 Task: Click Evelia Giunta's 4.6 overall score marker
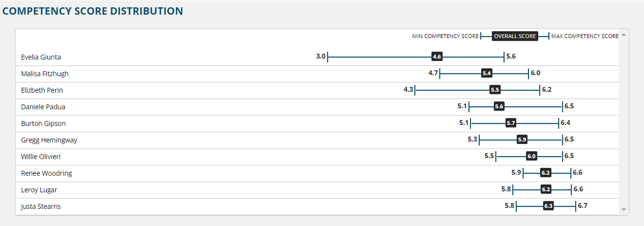coord(437,57)
